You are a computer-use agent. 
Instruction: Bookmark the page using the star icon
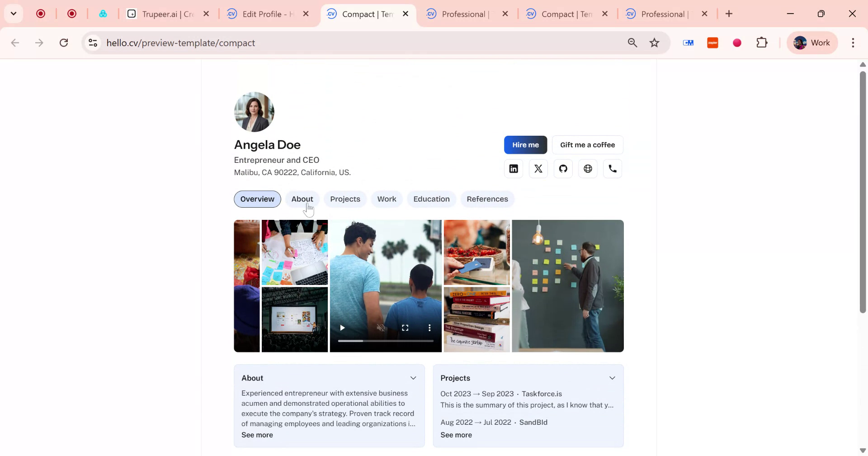(x=654, y=43)
